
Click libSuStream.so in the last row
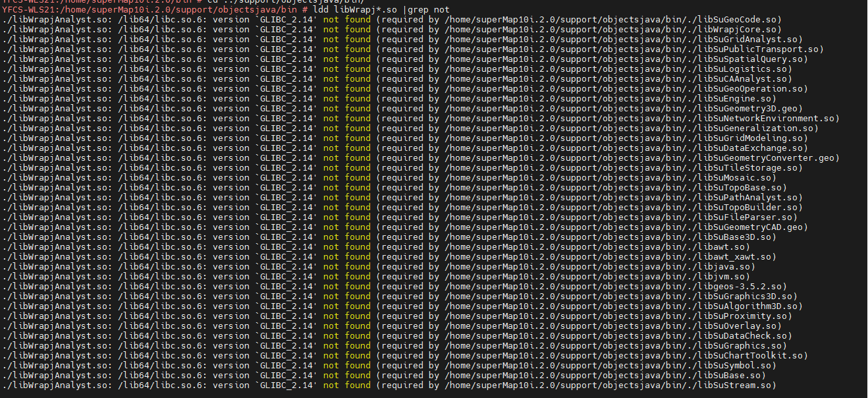tap(734, 385)
